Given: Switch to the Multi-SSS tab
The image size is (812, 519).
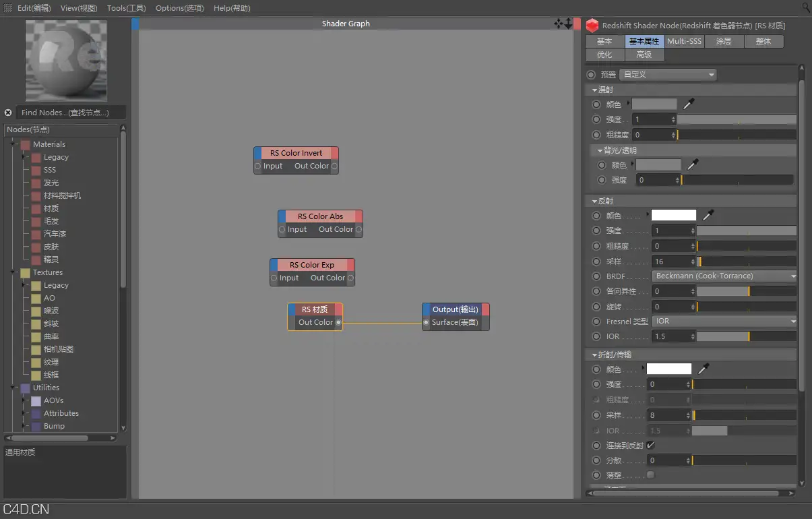Looking at the screenshot, I should tap(684, 42).
